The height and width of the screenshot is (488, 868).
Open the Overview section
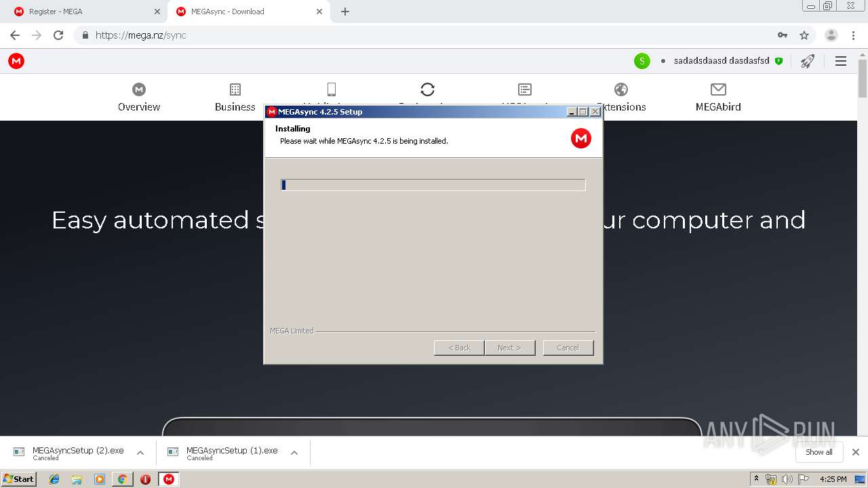pyautogui.click(x=139, y=98)
